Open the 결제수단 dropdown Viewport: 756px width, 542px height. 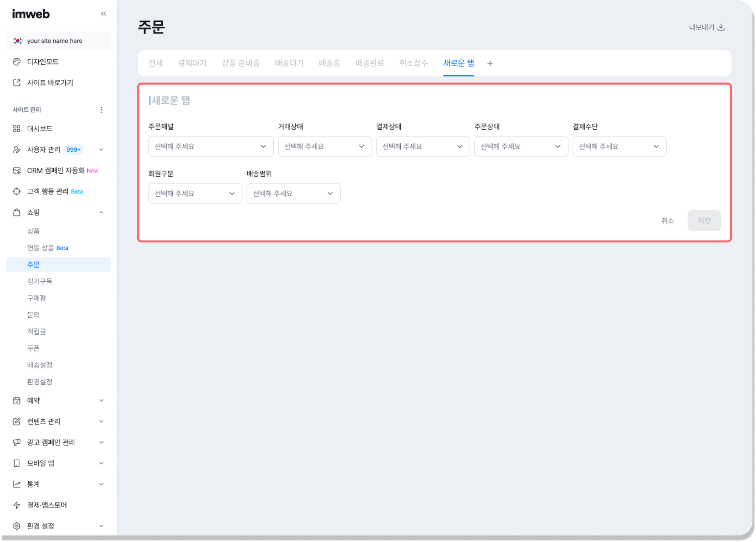pyautogui.click(x=619, y=146)
